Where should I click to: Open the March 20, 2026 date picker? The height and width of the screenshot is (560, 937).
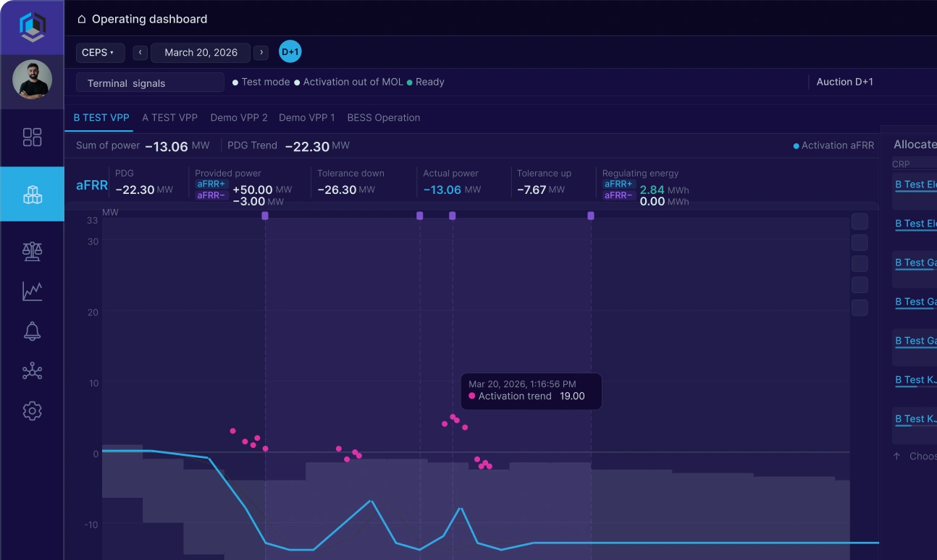tap(201, 53)
